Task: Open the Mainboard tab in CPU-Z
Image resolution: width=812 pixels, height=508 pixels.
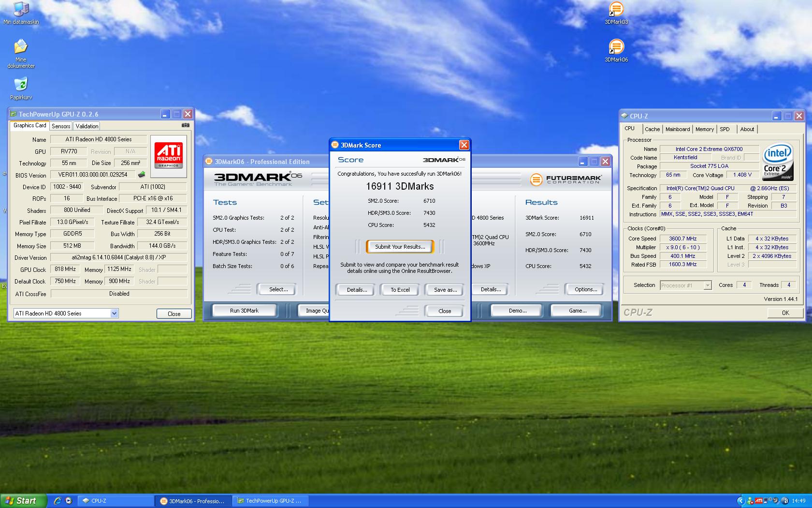Action: (x=677, y=129)
